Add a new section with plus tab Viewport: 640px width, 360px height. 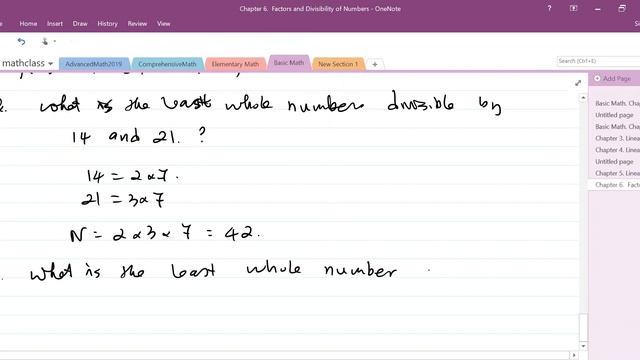coord(375,64)
